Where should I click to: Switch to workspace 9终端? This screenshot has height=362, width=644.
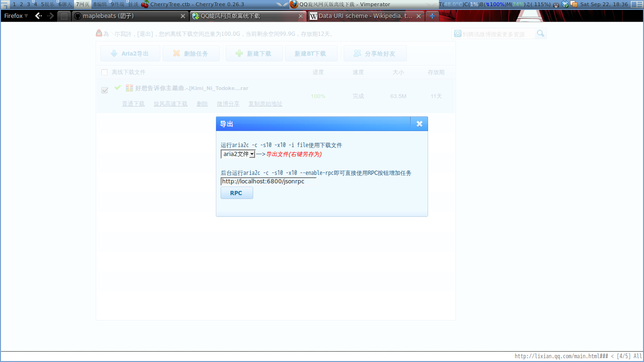(x=117, y=4)
